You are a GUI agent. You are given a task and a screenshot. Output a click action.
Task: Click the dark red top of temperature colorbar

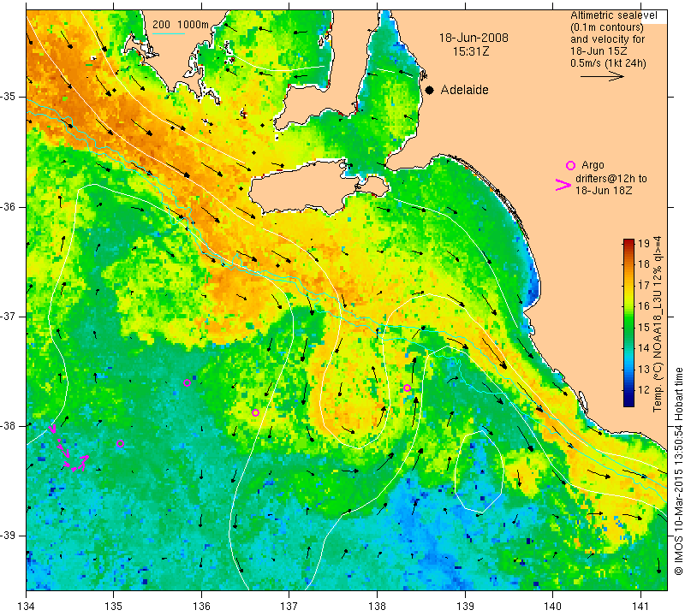tap(628, 243)
